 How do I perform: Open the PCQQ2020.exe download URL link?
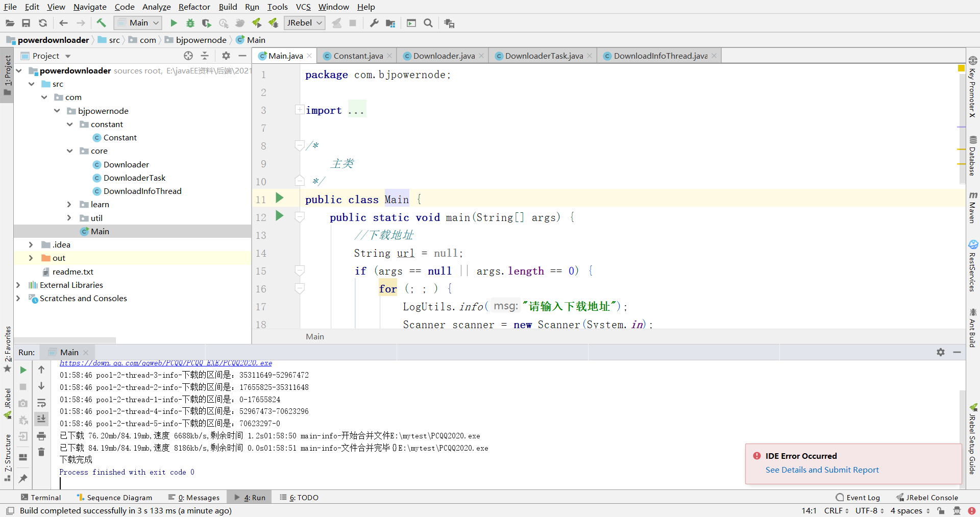166,363
